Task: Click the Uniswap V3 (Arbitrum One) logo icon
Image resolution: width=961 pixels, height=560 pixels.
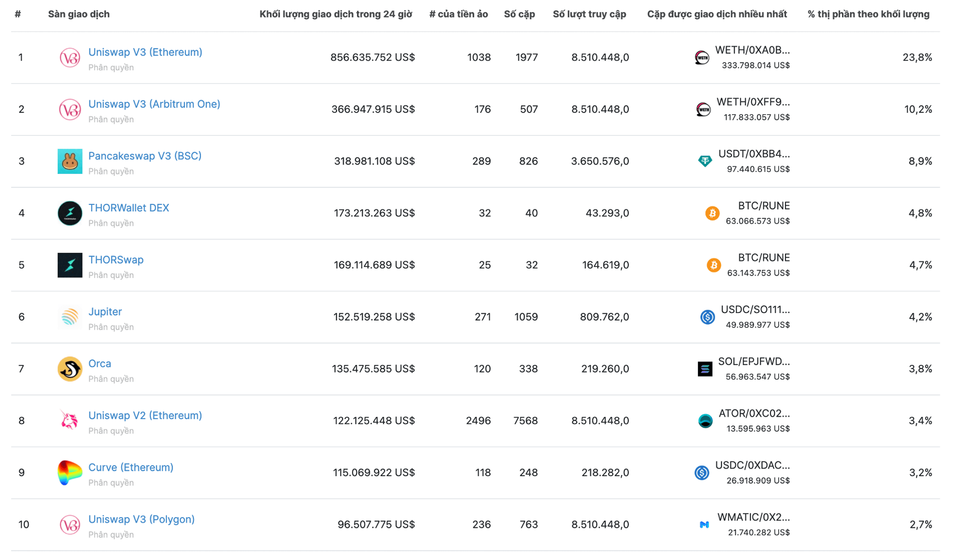Action: point(70,110)
